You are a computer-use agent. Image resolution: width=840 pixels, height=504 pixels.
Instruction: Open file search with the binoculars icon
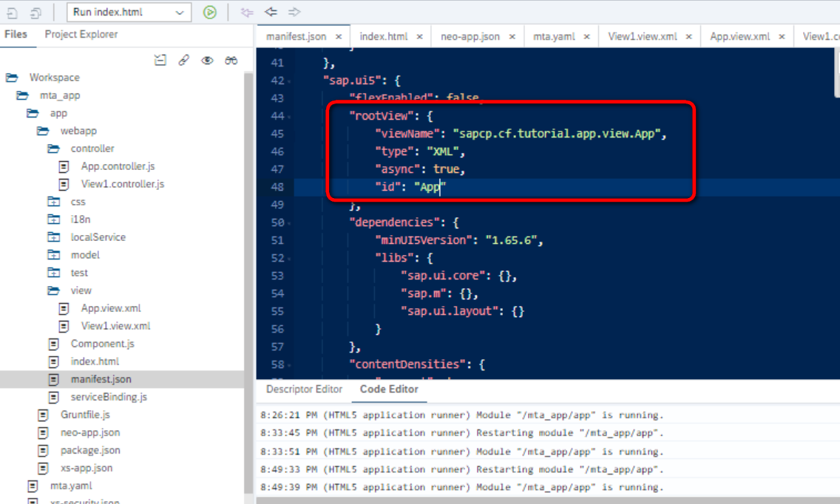(x=231, y=60)
